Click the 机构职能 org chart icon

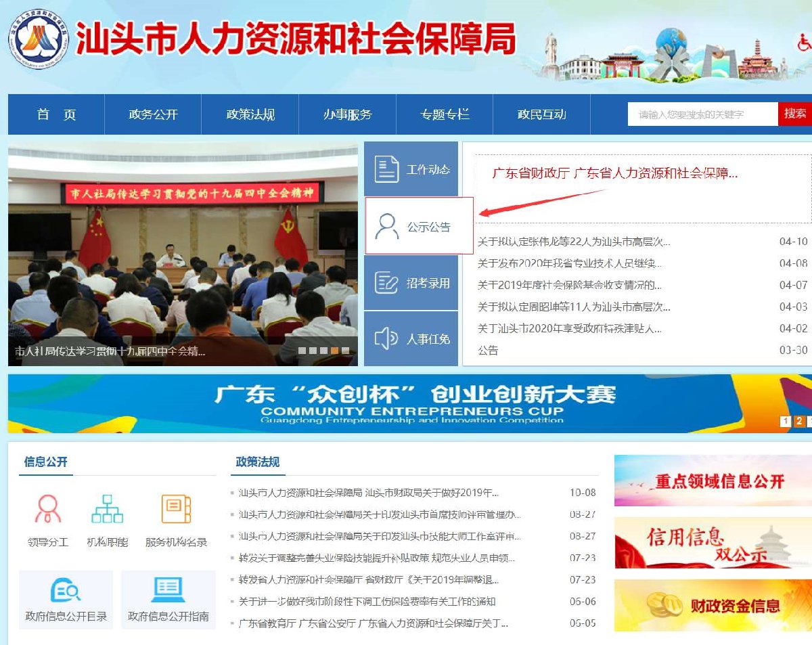pyautogui.click(x=107, y=510)
